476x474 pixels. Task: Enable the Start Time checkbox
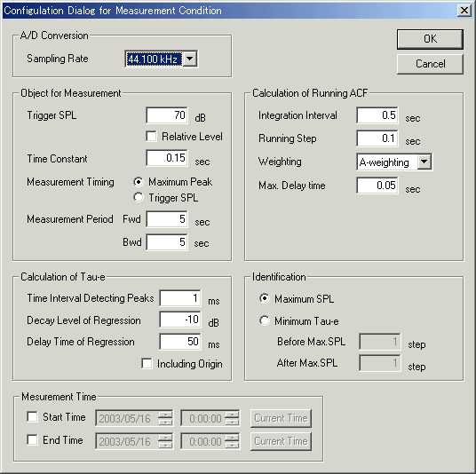click(x=32, y=416)
